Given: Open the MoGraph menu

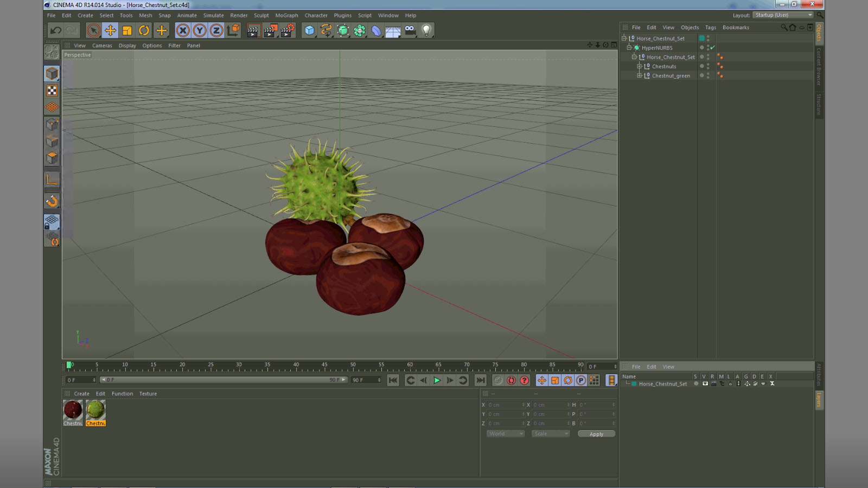Looking at the screenshot, I should click(x=286, y=15).
